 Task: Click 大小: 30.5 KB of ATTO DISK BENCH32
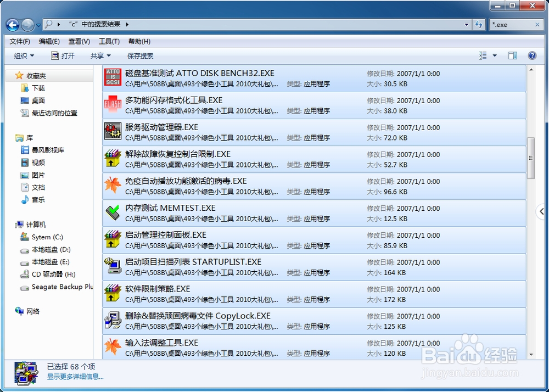(x=387, y=84)
